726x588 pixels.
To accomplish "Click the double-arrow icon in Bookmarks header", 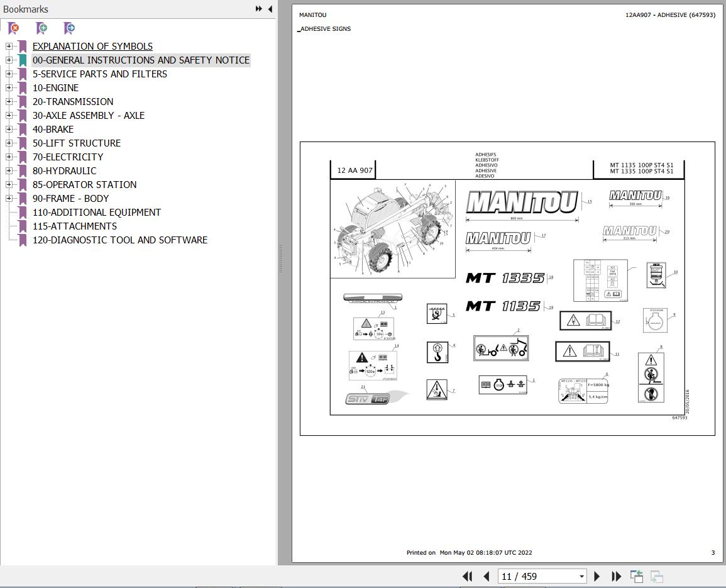I will pyautogui.click(x=259, y=9).
